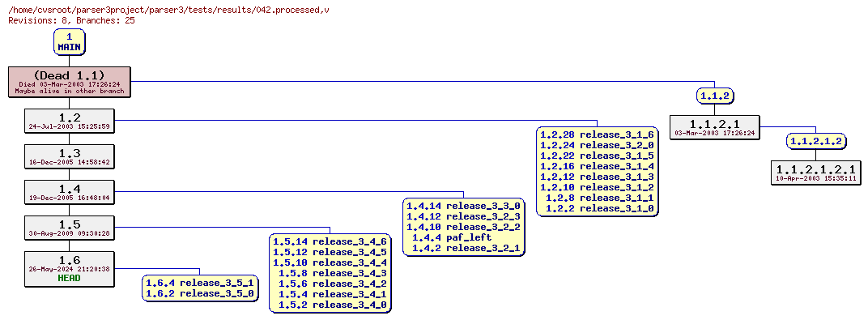Viewport: 868px width, 320px height.
Task: Open branch node 1.1.2
Action: 715,96
